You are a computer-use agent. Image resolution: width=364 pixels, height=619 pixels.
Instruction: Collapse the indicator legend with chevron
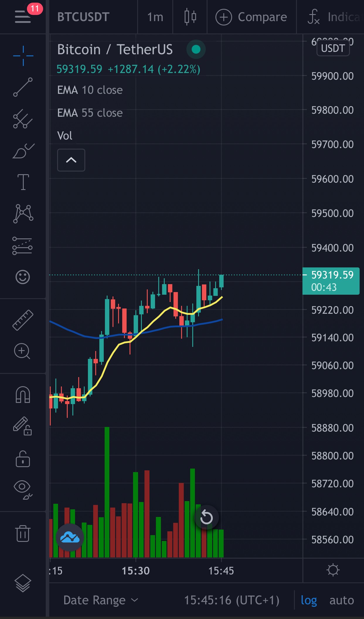click(71, 160)
